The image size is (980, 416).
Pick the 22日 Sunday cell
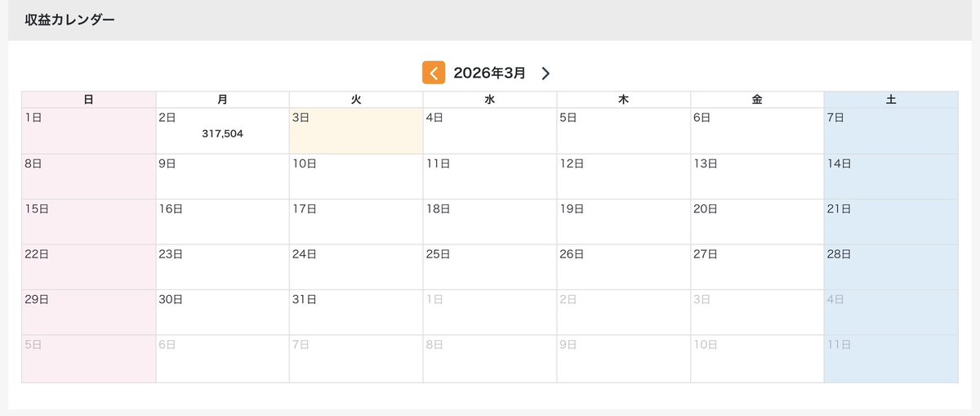pos(89,267)
